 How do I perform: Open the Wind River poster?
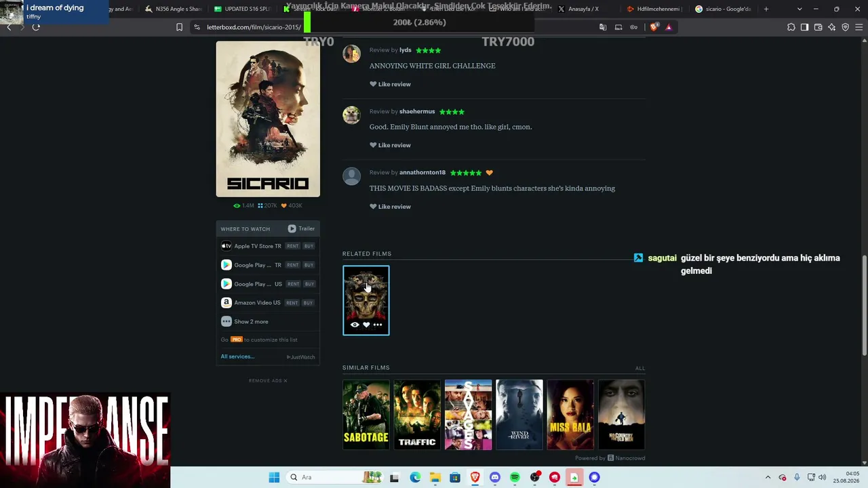pyautogui.click(x=519, y=415)
